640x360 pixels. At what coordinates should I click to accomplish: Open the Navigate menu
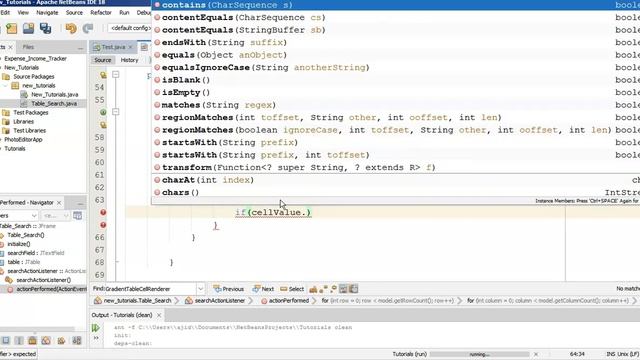[47, 13]
